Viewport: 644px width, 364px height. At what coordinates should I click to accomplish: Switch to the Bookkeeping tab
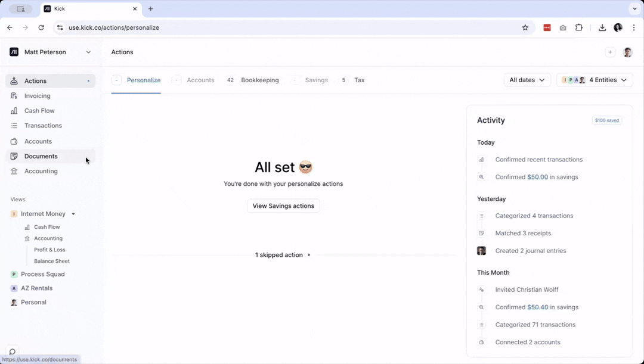tap(260, 80)
